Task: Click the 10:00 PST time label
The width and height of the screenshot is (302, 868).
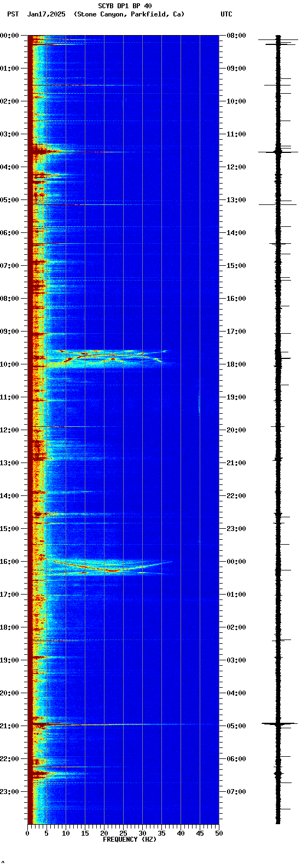Action: 9,364
